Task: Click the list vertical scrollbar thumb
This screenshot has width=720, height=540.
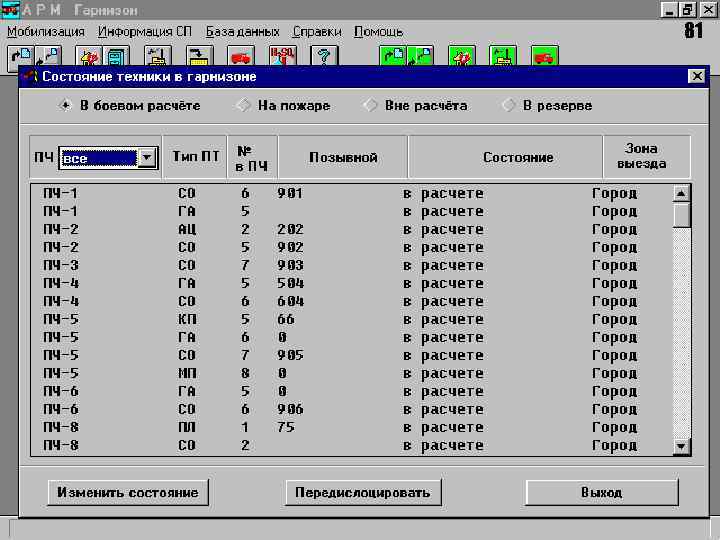Action: click(x=681, y=214)
